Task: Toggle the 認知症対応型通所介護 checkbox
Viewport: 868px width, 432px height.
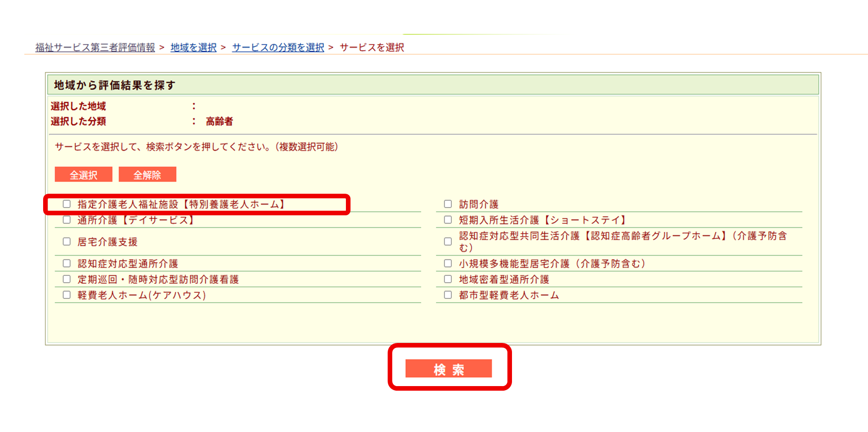Action: (x=67, y=264)
